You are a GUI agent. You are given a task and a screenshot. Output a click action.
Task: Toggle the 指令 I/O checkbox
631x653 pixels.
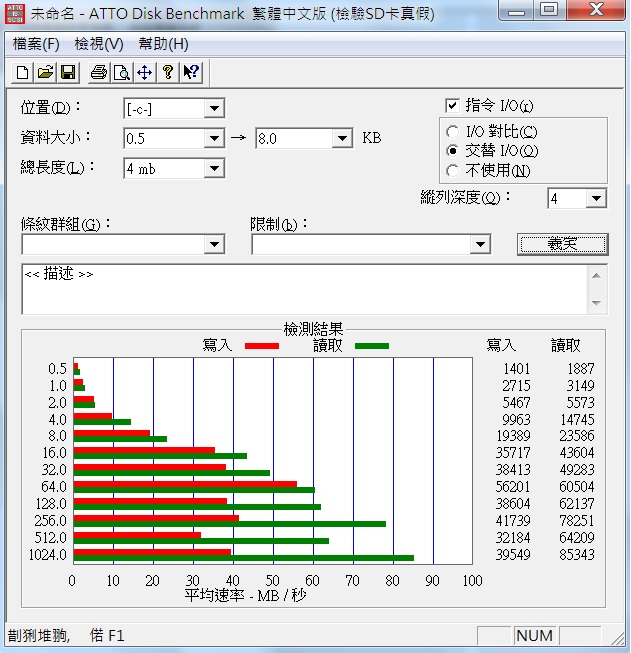point(452,105)
